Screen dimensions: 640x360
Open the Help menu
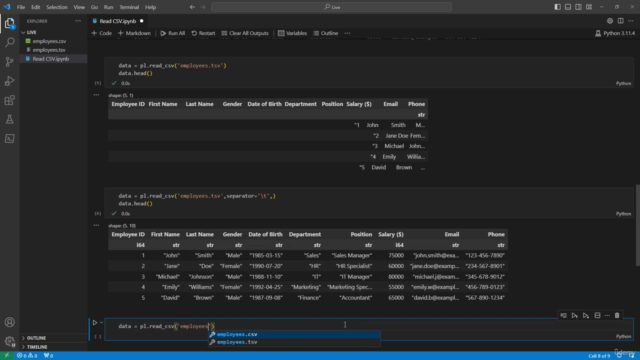151,7
